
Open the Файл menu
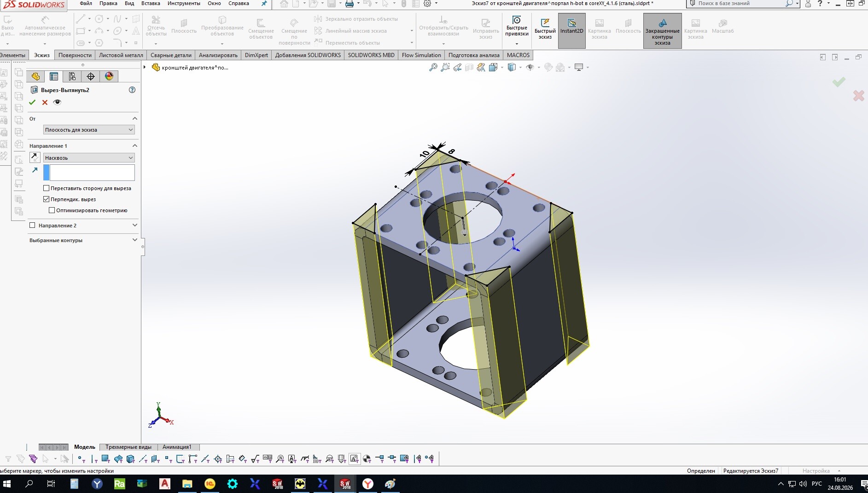pyautogui.click(x=86, y=3)
